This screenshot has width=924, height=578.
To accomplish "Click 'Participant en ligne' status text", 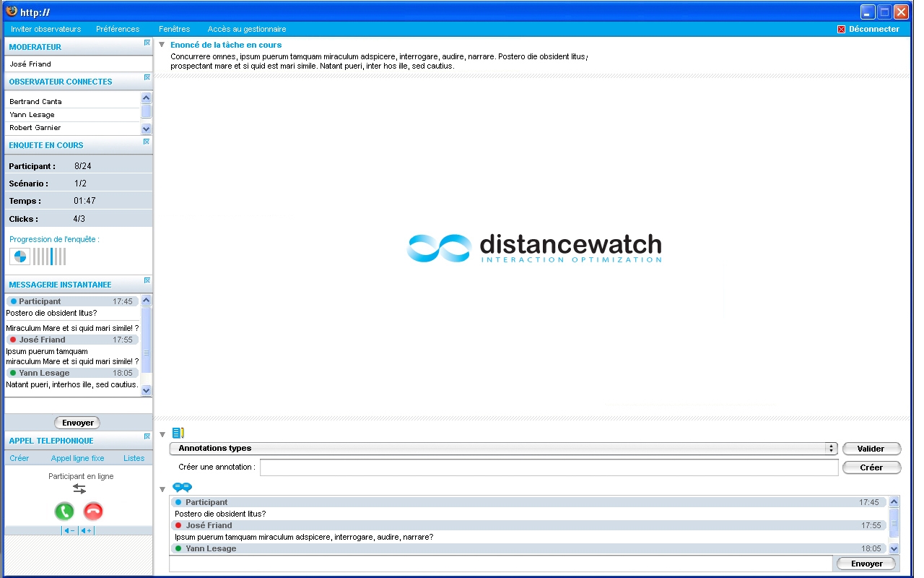I will 81,476.
